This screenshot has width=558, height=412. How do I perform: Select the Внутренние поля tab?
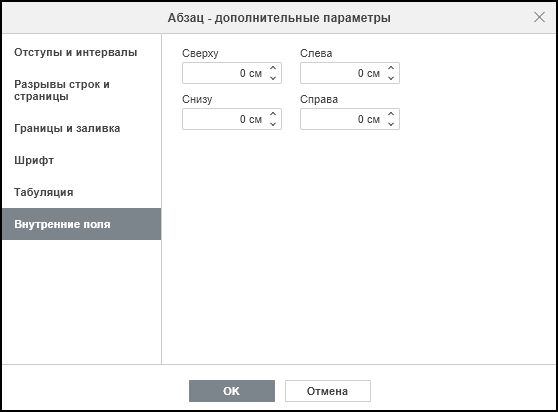(81, 224)
